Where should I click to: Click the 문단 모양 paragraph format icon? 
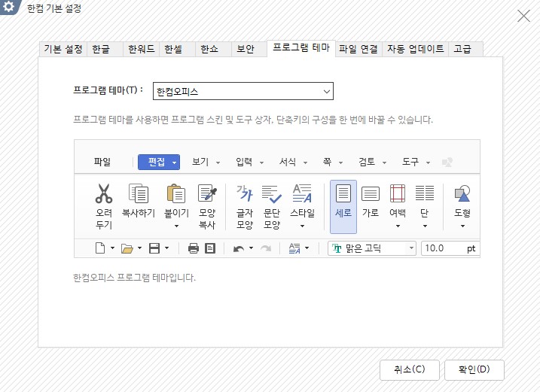271,194
